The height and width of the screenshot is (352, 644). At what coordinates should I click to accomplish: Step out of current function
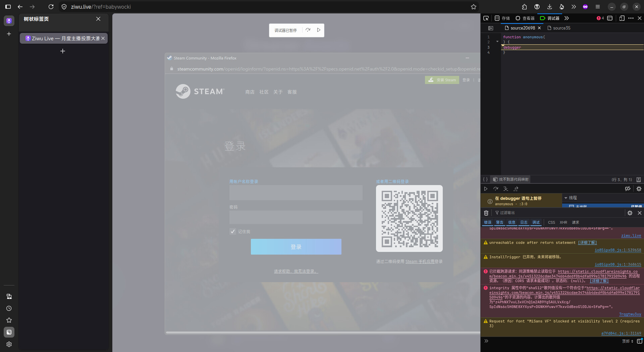516,189
